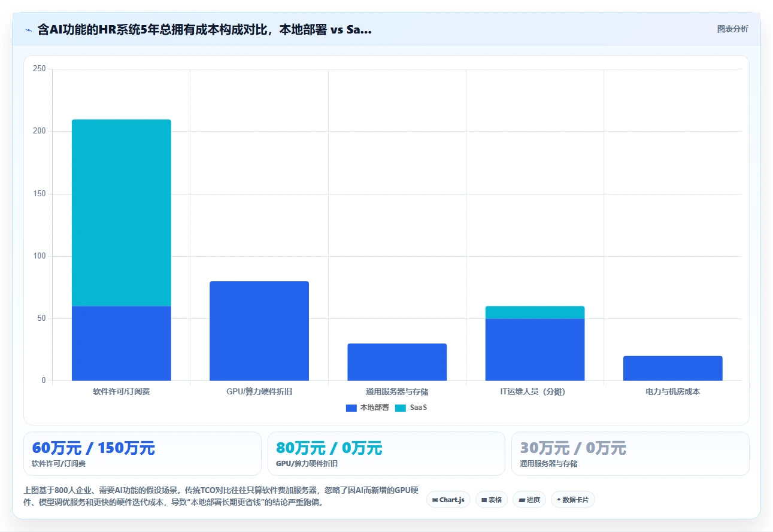Click the cyan SaaS legend swatch
This screenshot has width=773, height=532.
coord(401,408)
